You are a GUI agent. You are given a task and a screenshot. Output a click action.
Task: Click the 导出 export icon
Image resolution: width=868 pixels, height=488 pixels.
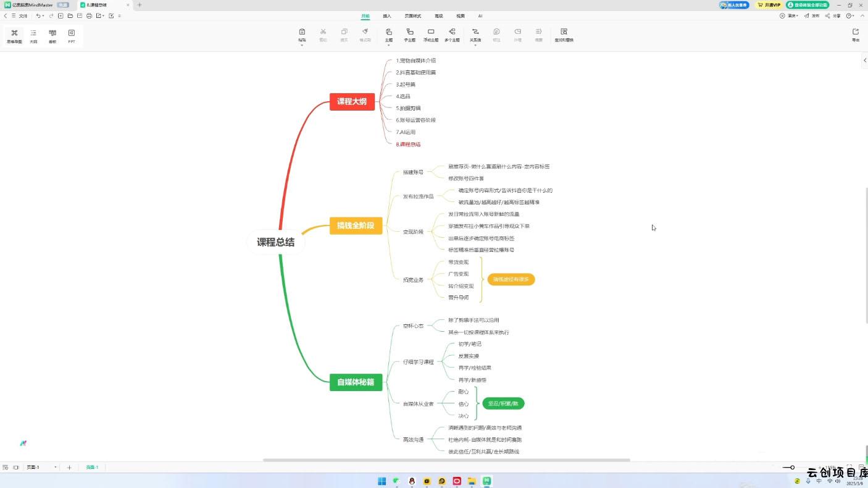pos(855,35)
